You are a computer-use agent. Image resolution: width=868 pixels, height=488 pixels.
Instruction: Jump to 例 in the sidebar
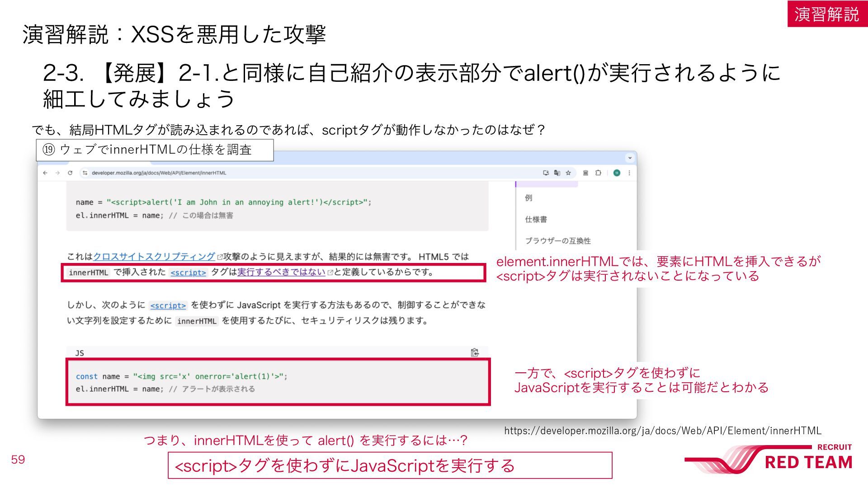click(x=528, y=197)
